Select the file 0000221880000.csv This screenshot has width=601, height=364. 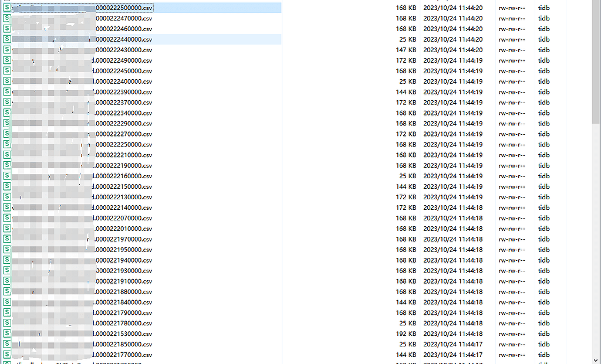(x=123, y=292)
